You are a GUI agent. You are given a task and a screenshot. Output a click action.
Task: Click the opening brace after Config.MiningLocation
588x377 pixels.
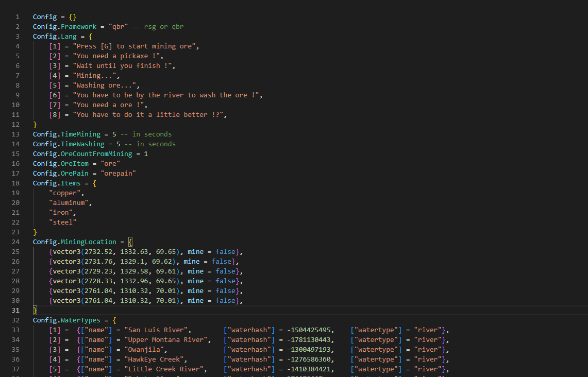click(130, 242)
